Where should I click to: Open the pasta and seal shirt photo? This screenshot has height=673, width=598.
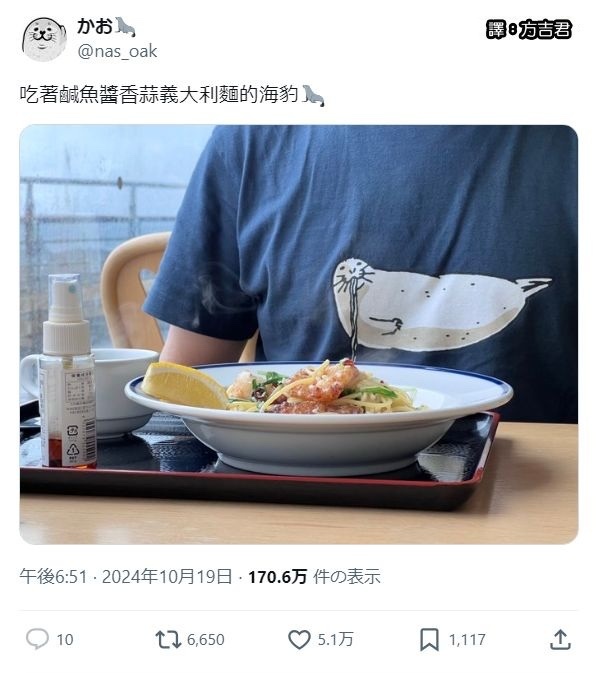(299, 334)
